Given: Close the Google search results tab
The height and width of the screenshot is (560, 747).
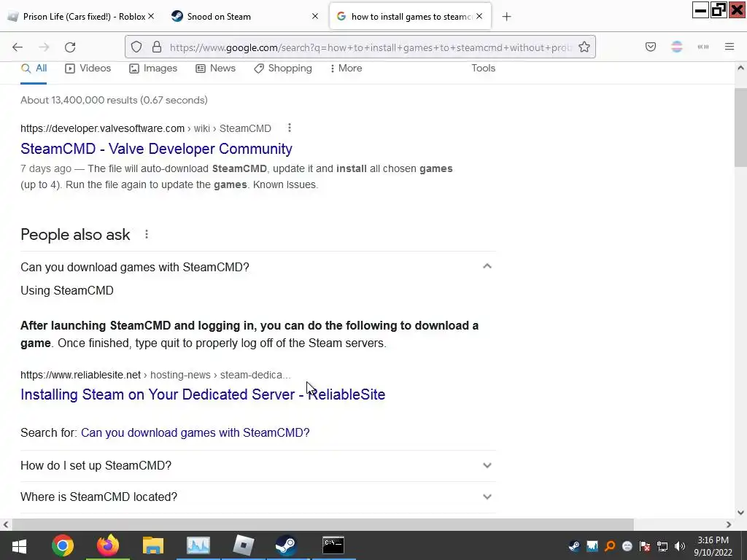Looking at the screenshot, I should 479,16.
